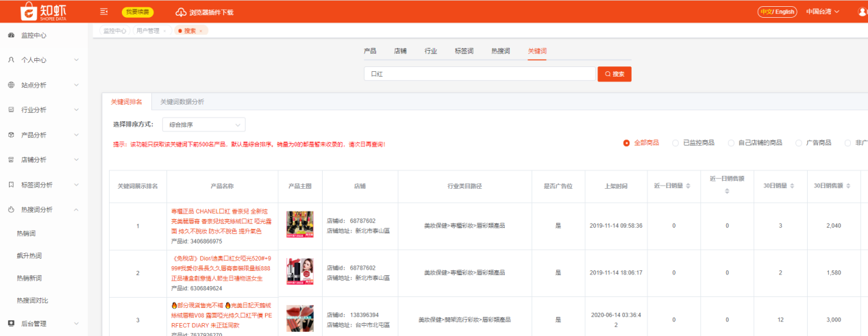This screenshot has height=336, width=868.
Task: Click the cloud download icon for browser plugin
Action: click(181, 12)
